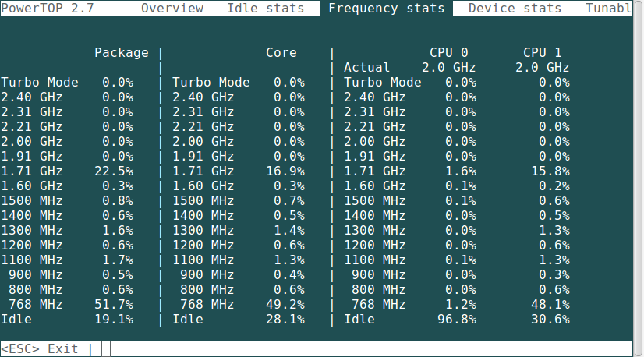Click the CPU 0 column header
The width and height of the screenshot is (644, 357).
click(449, 52)
